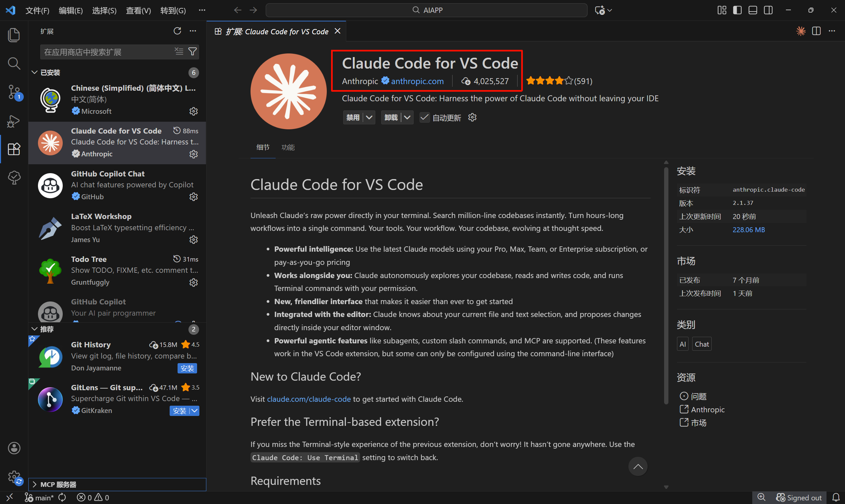Open dropdown arrow next to 卸载 button

coord(407,117)
